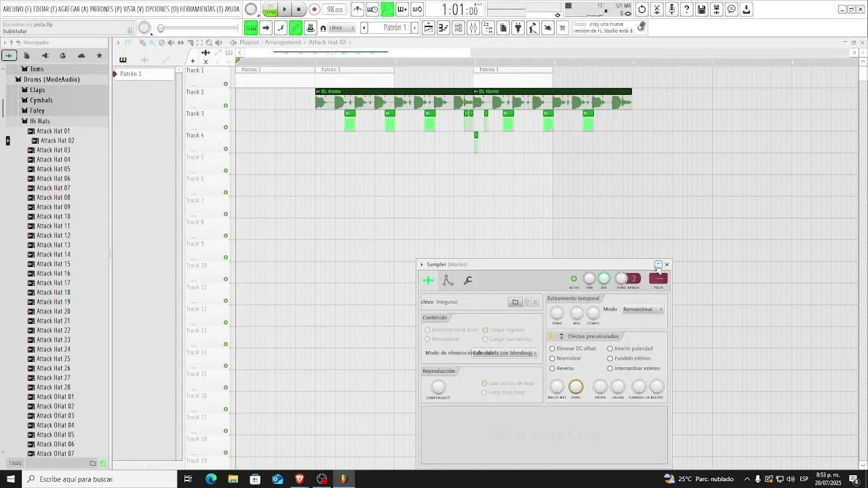Viewport: 868px width, 488px height.
Task: Open the sample folder browse button in Sampler
Action: (x=515, y=302)
